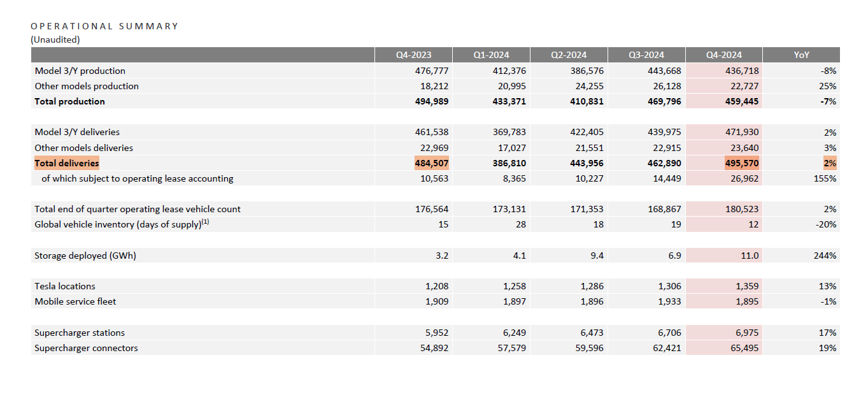The image size is (868, 418).
Task: Click the 155% YoY value
Action: pyautogui.click(x=826, y=178)
